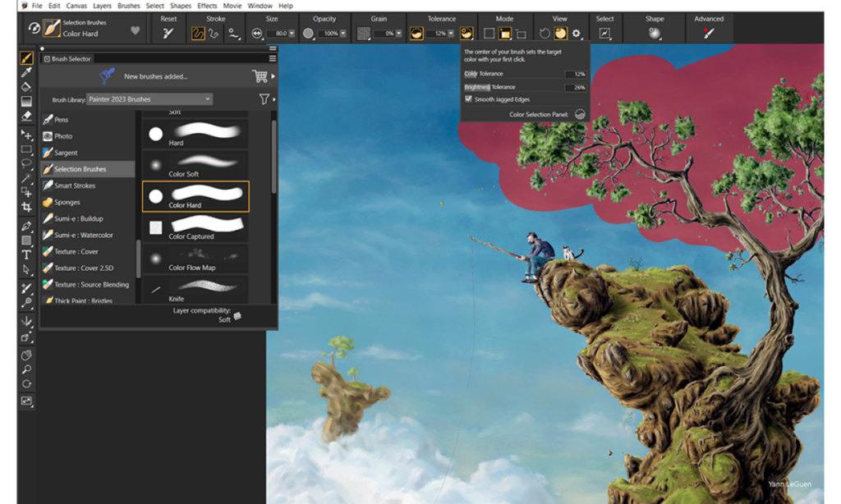841x504 pixels.
Task: Choose Add to Selection mode
Action: 505,33
